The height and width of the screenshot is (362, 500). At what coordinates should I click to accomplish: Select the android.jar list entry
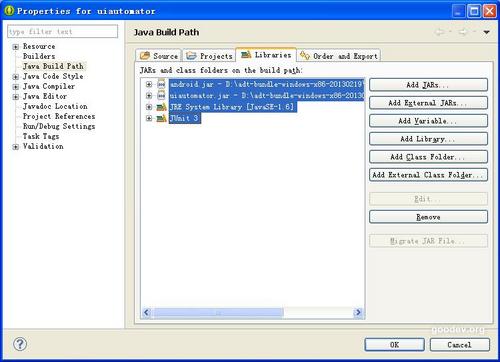pyautogui.click(x=266, y=84)
